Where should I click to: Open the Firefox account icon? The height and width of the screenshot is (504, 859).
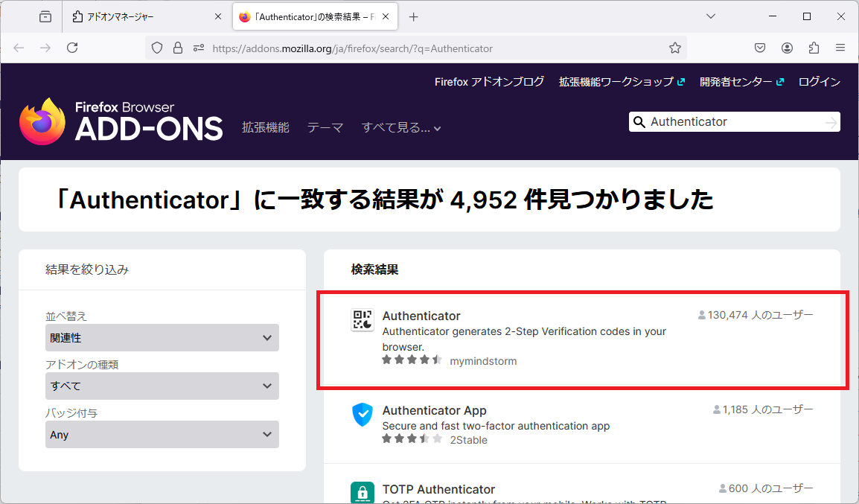click(787, 48)
